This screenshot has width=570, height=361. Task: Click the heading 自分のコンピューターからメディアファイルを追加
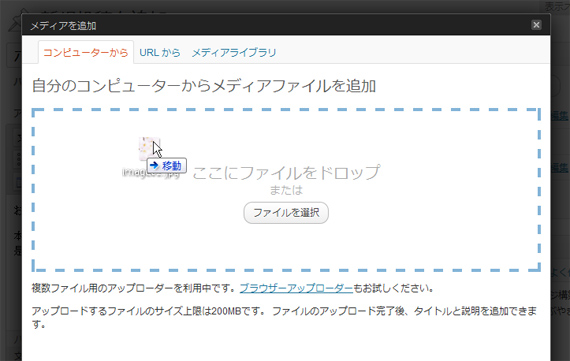pyautogui.click(x=204, y=86)
